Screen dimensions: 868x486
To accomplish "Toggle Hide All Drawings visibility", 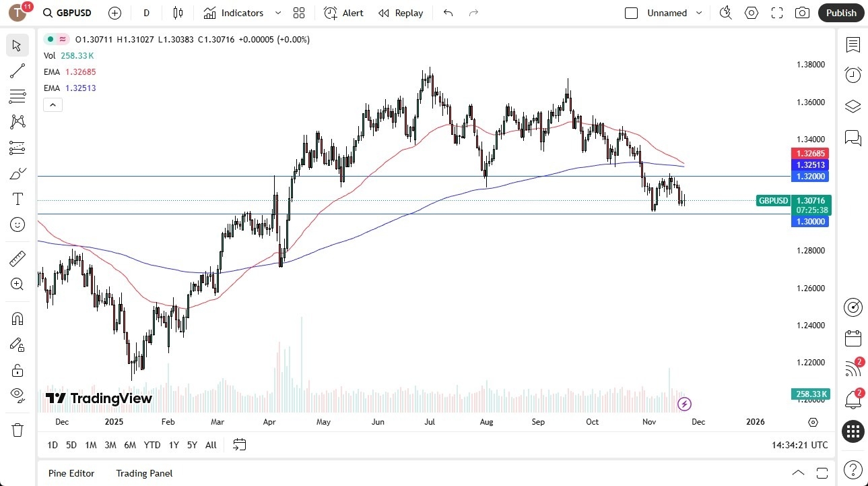I will click(x=18, y=395).
